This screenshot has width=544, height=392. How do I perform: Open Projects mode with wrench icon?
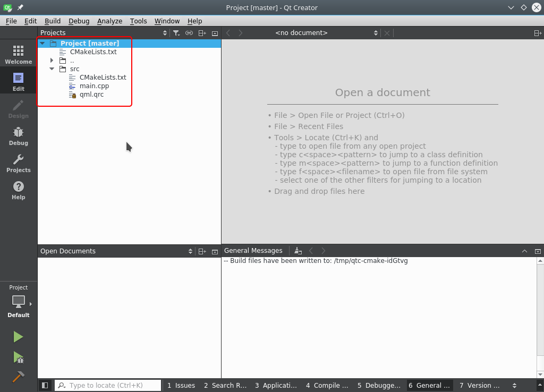coord(19,163)
